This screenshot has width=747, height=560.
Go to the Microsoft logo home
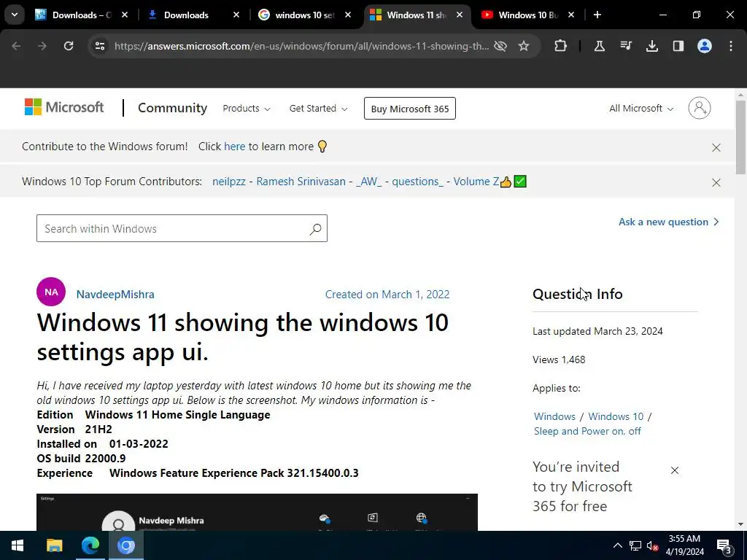click(x=64, y=107)
